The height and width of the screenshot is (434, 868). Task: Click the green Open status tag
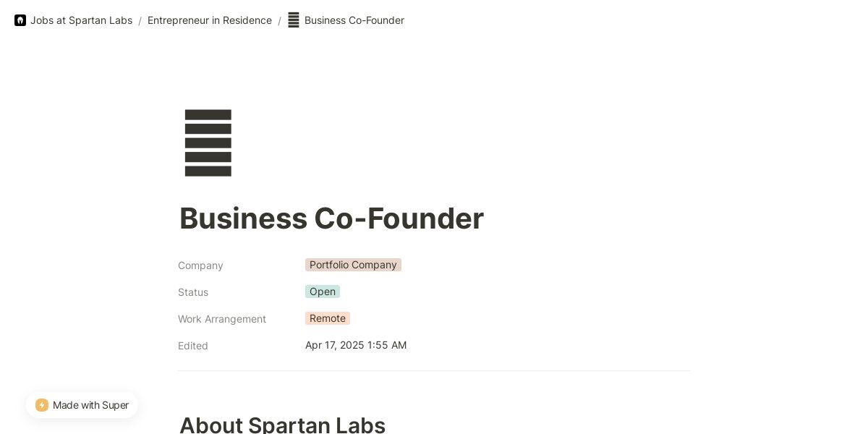click(x=323, y=292)
